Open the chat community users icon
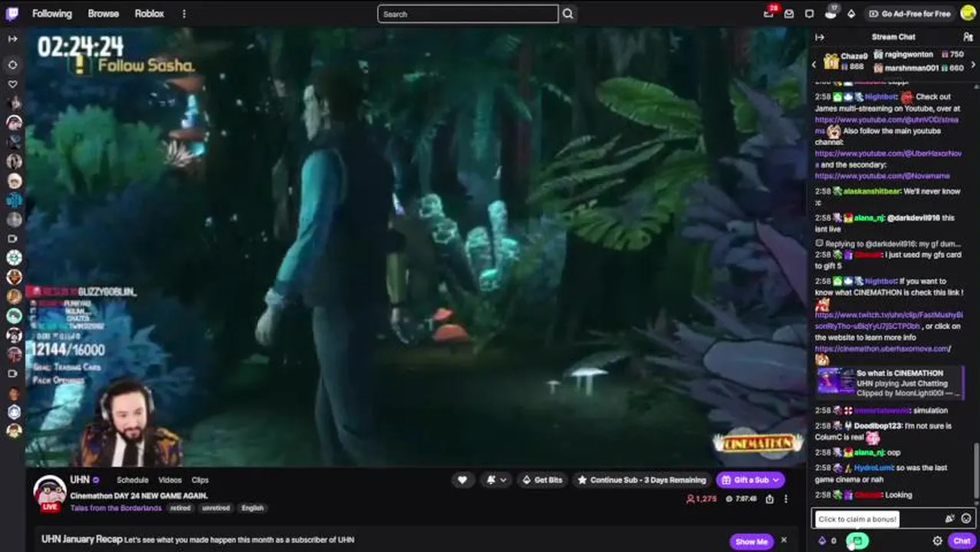980x552 pixels. coord(968,37)
